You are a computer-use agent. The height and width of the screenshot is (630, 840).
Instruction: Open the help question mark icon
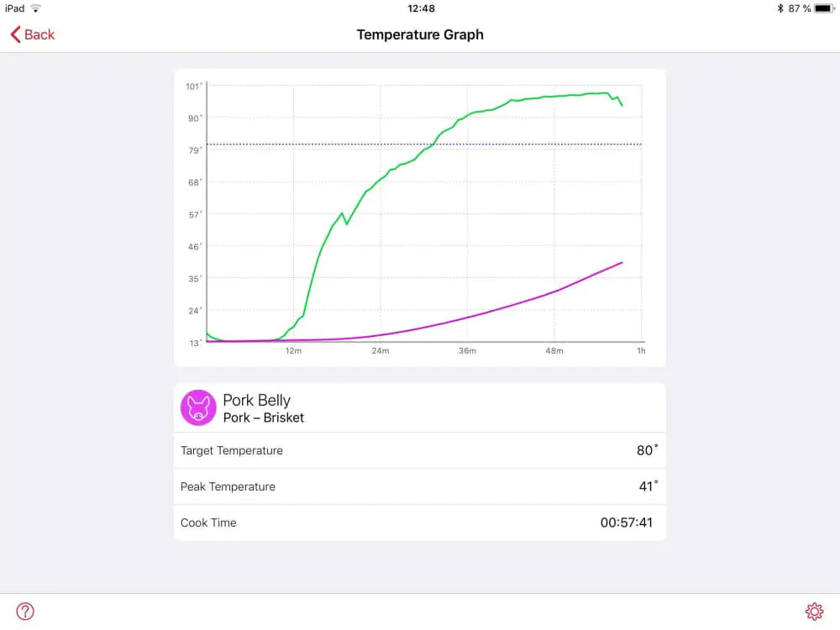click(25, 612)
